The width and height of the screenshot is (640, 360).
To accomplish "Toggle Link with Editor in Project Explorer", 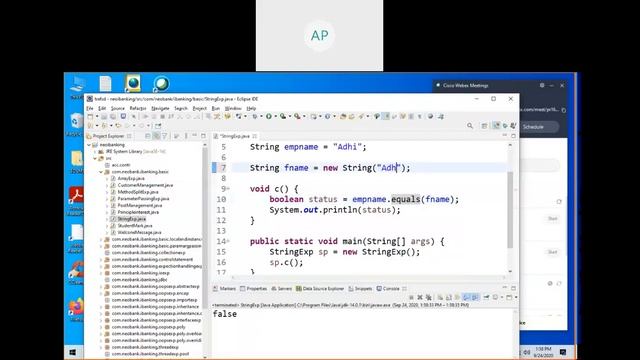I will 156,136.
